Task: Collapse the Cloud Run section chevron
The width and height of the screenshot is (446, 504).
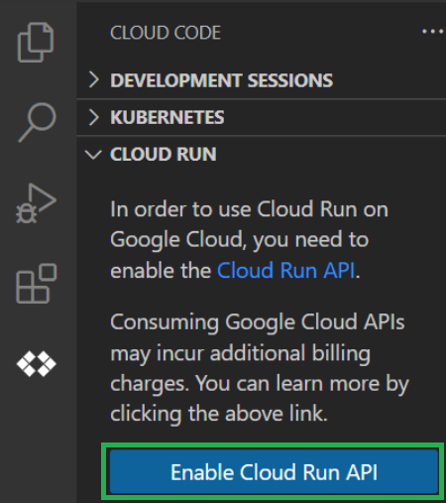Action: coord(93,155)
